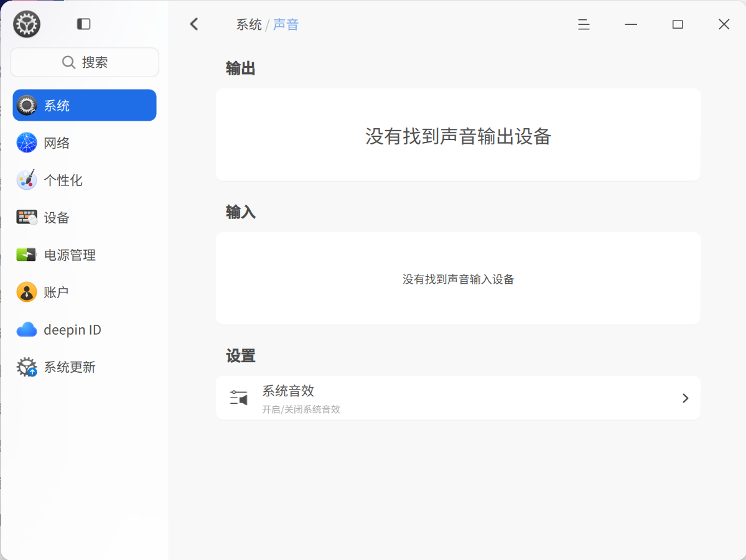Select the deepin ID sidebar label
Image resolution: width=746 pixels, height=560 pixels.
pos(72,330)
